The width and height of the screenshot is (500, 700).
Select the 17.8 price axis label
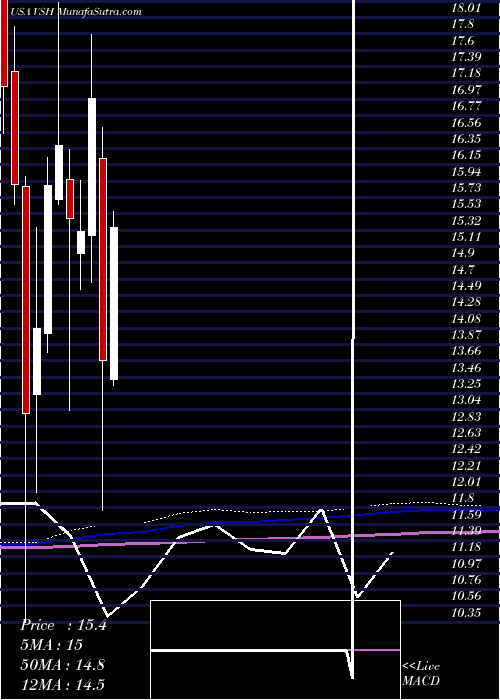click(x=463, y=25)
